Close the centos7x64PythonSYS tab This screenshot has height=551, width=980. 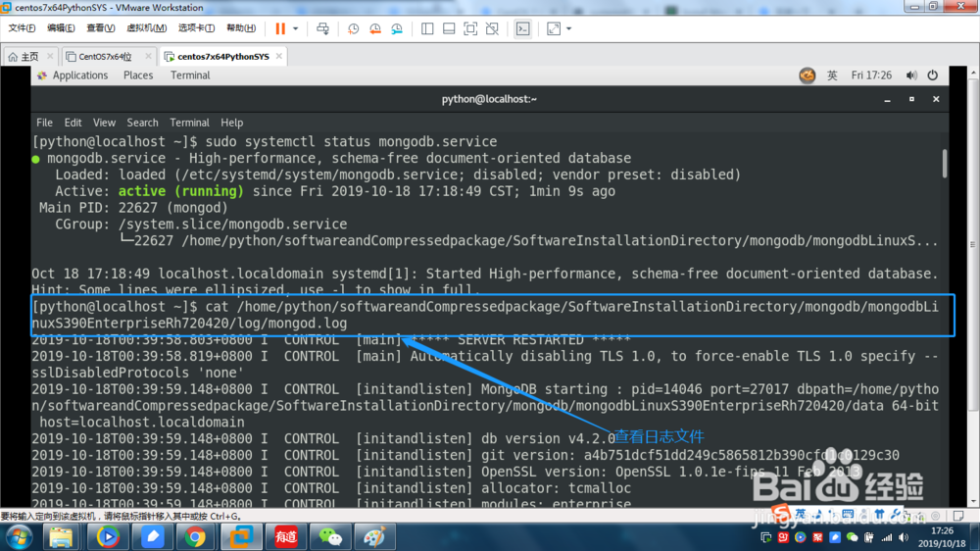click(x=278, y=56)
